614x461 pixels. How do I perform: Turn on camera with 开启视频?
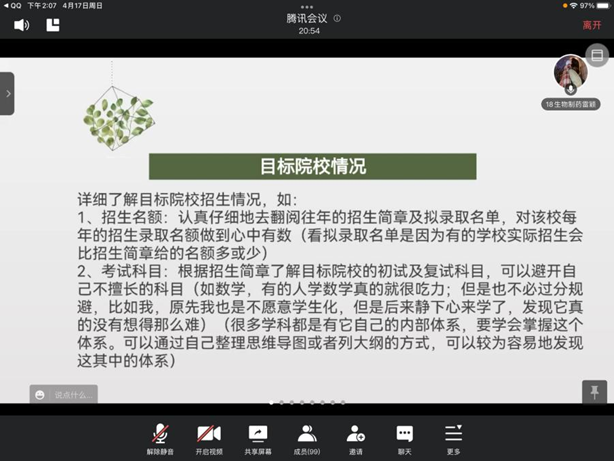point(209,438)
